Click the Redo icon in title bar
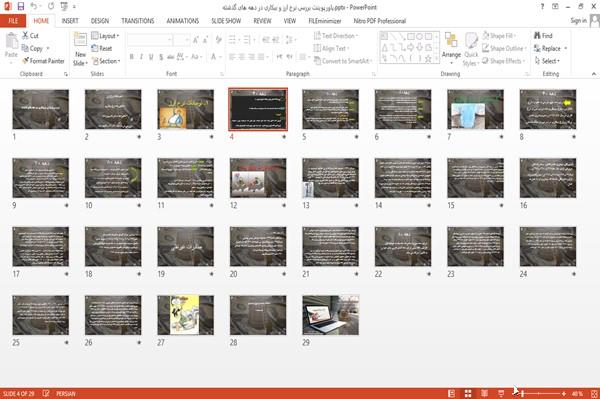The height and width of the screenshot is (399, 600). click(51, 6)
